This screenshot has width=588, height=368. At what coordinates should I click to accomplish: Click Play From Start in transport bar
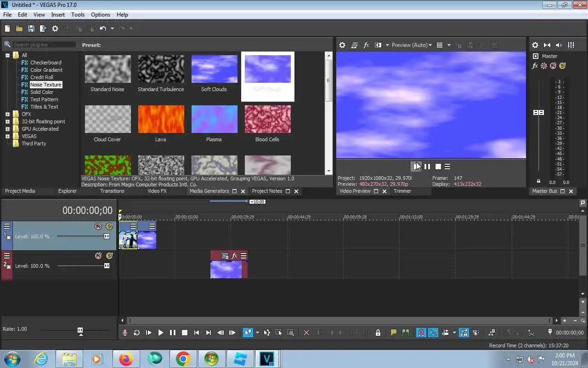(149, 333)
